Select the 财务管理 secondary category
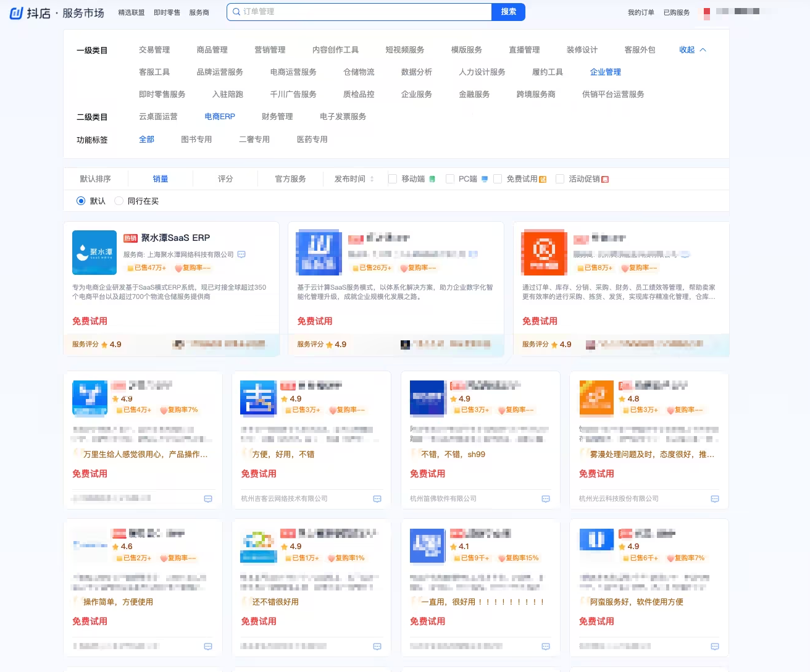Viewport: 810px width, 672px height. click(x=277, y=117)
